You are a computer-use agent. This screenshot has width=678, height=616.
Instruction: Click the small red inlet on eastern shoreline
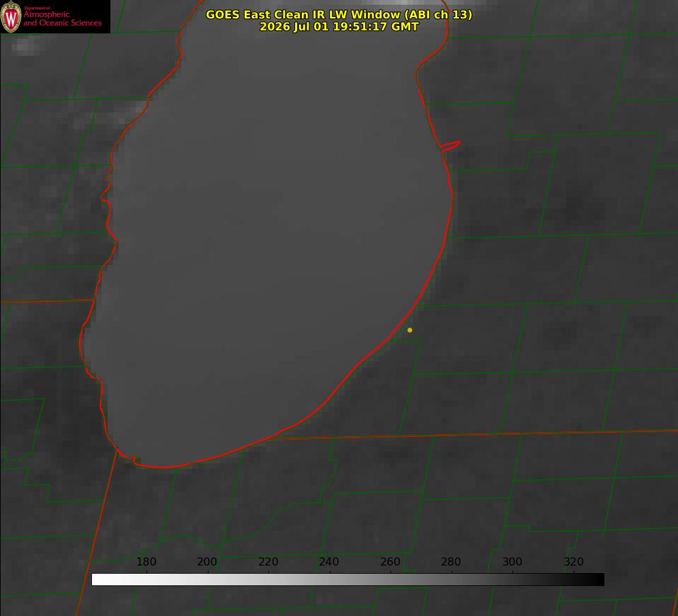(x=450, y=145)
